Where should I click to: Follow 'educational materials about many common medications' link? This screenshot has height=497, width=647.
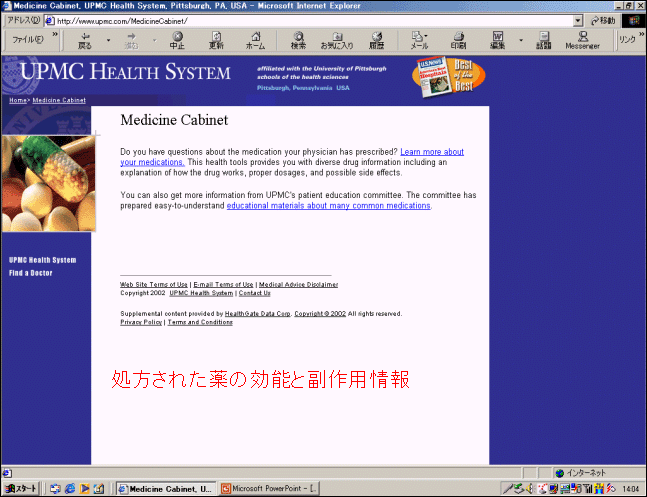328,205
